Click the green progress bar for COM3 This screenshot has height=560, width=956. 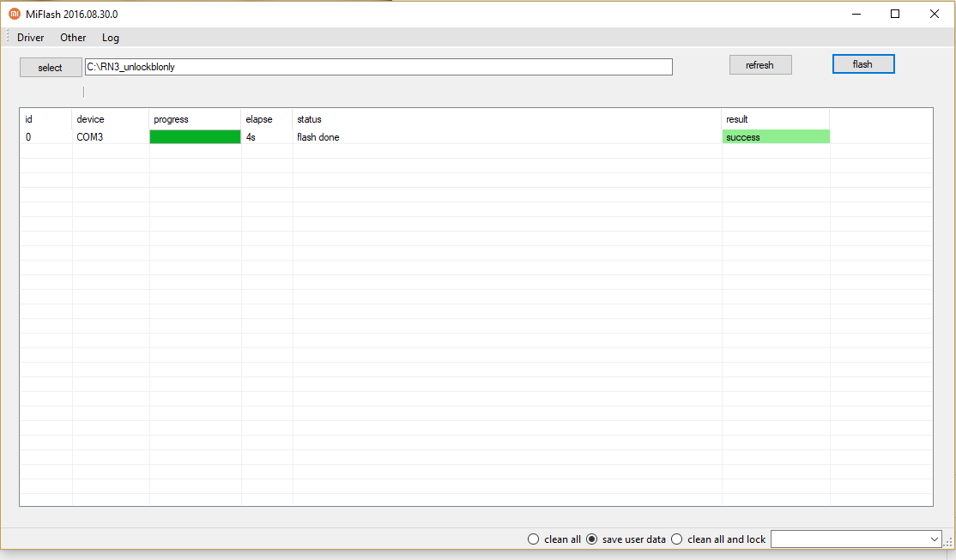pyautogui.click(x=196, y=137)
